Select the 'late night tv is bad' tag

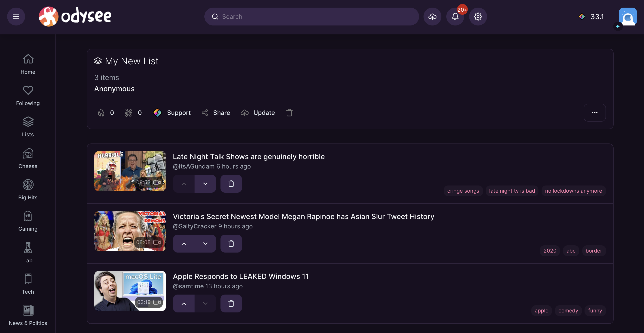pos(512,191)
